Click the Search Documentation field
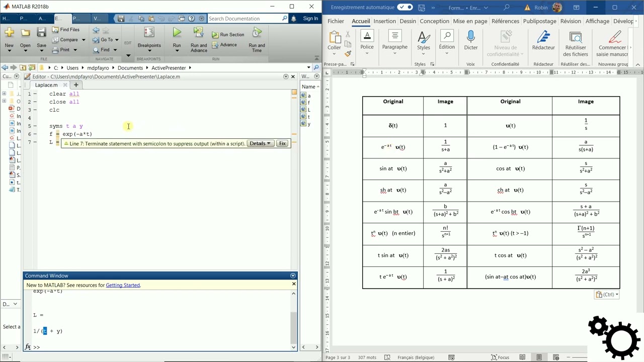Image resolution: width=644 pixels, height=362 pixels. point(244,19)
